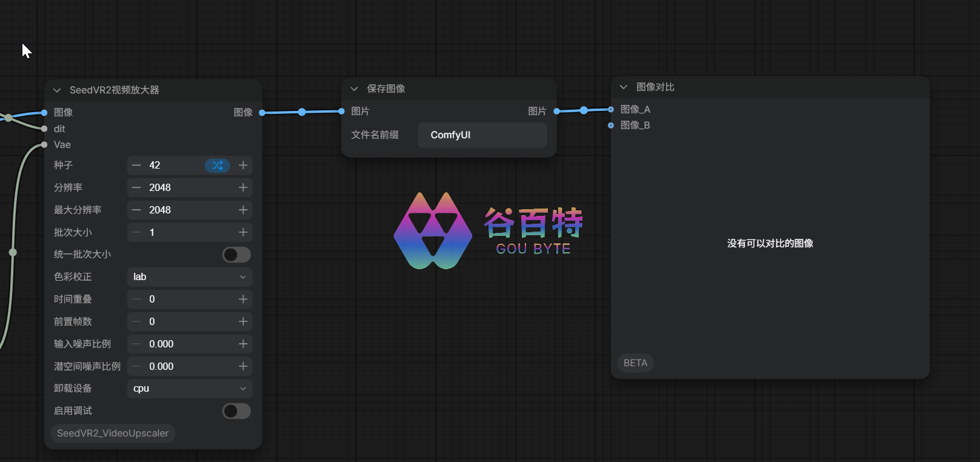Click the 输入噪声比例 value 0.000 field
This screenshot has width=980, height=462.
pos(190,344)
